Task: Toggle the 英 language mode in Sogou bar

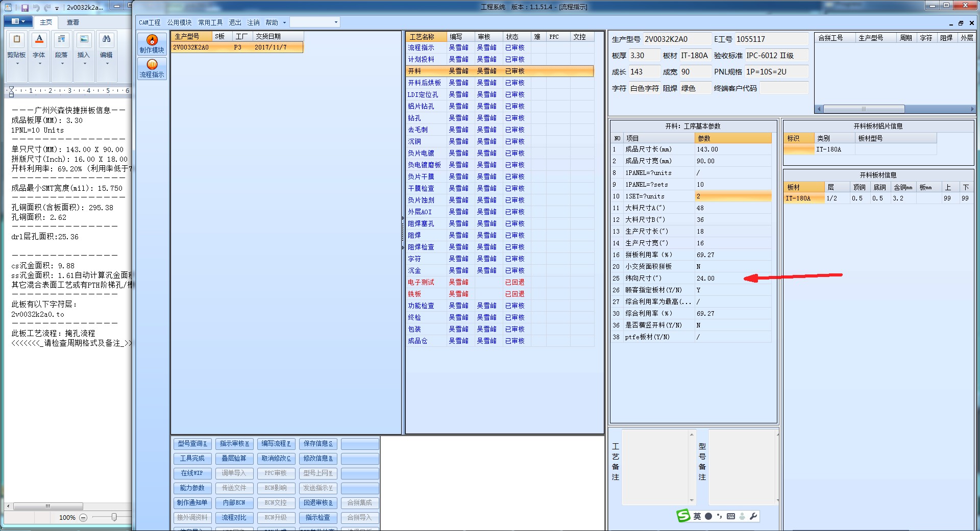Action: pos(697,516)
